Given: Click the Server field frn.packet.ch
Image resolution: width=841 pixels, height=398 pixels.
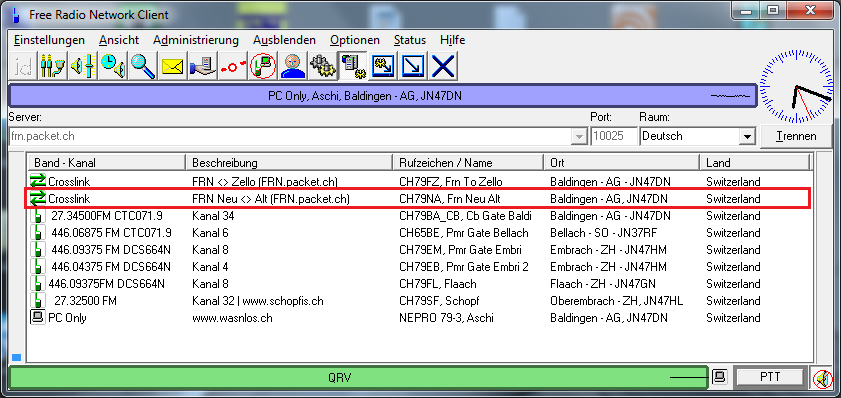Looking at the screenshot, I should [291, 136].
